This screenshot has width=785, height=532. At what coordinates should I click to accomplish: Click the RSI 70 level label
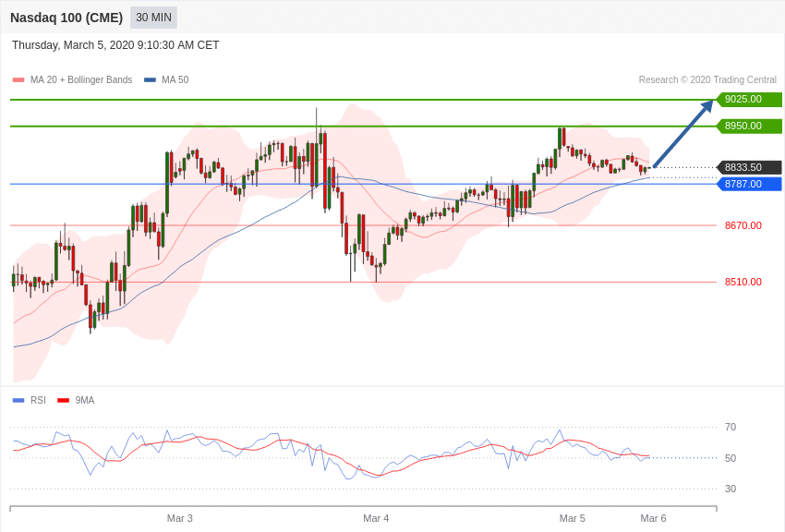731,427
